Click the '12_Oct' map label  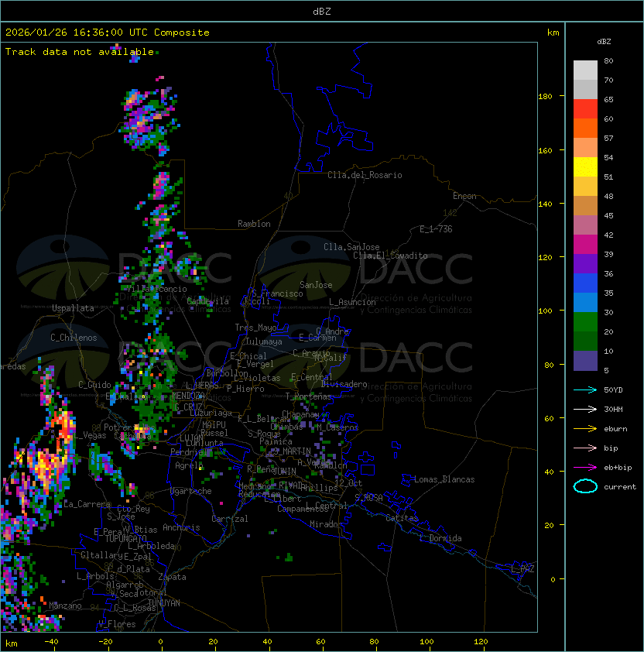(348, 483)
